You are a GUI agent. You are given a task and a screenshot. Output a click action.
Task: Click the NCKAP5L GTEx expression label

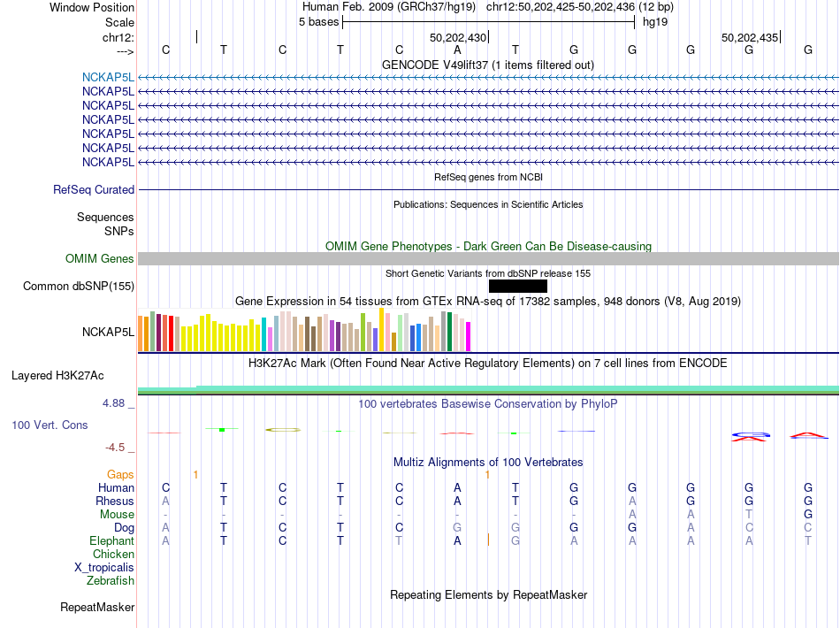tap(108, 333)
